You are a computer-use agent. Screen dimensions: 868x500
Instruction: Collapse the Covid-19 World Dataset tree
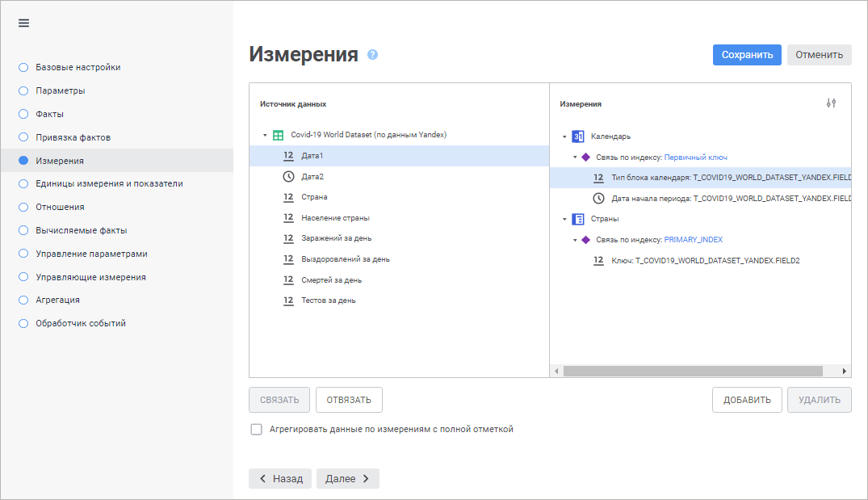(265, 135)
